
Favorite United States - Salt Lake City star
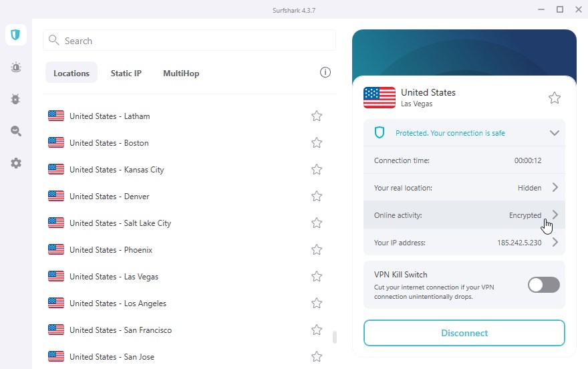(317, 223)
